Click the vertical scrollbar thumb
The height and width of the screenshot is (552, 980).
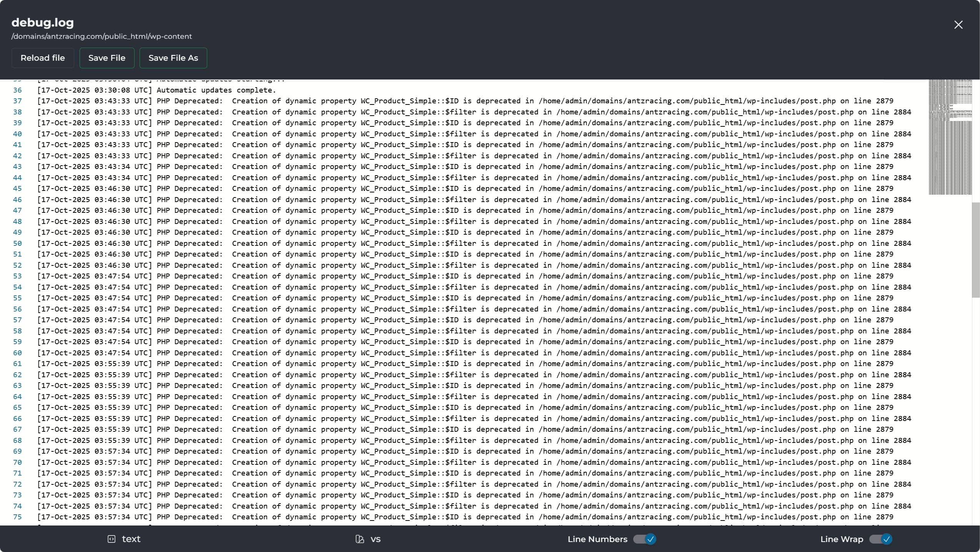975,250
